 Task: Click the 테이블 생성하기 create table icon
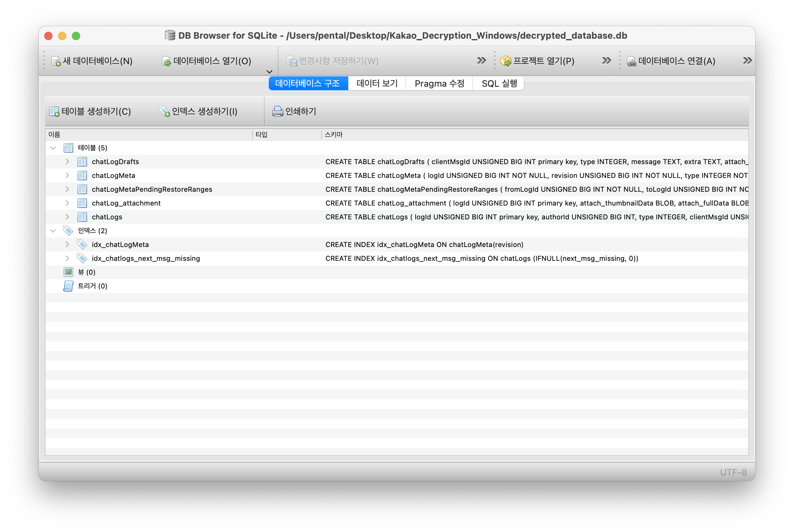(54, 112)
